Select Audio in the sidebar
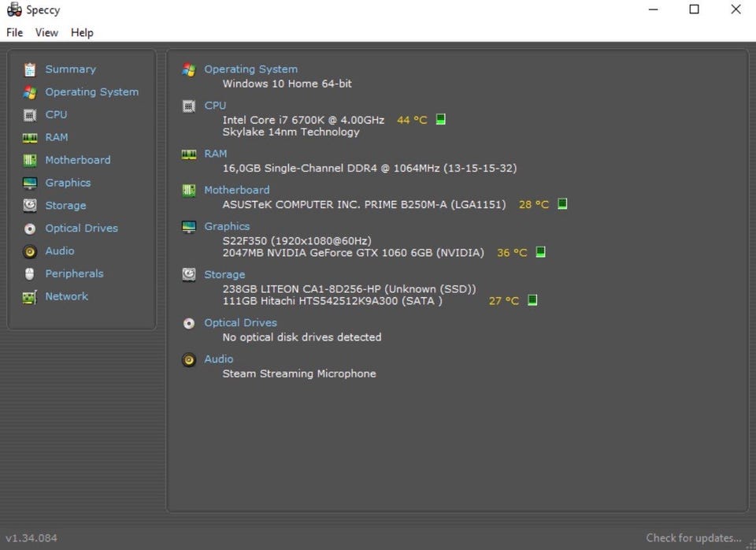 pos(60,251)
